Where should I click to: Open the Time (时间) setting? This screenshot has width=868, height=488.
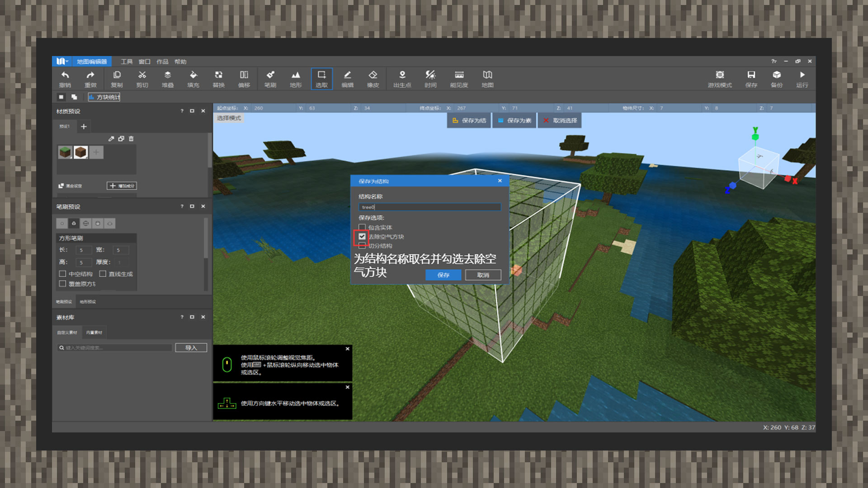[x=430, y=79]
